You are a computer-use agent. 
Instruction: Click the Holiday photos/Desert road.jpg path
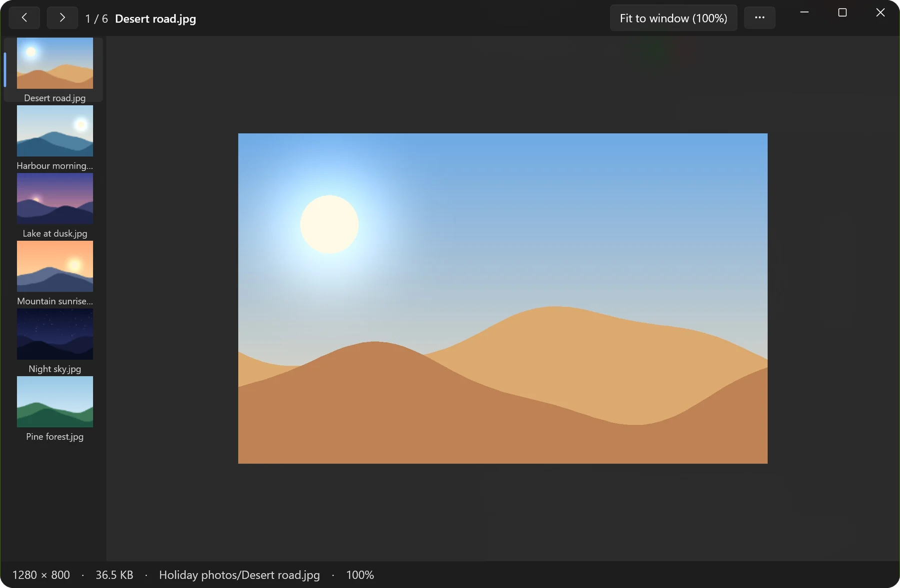point(239,575)
